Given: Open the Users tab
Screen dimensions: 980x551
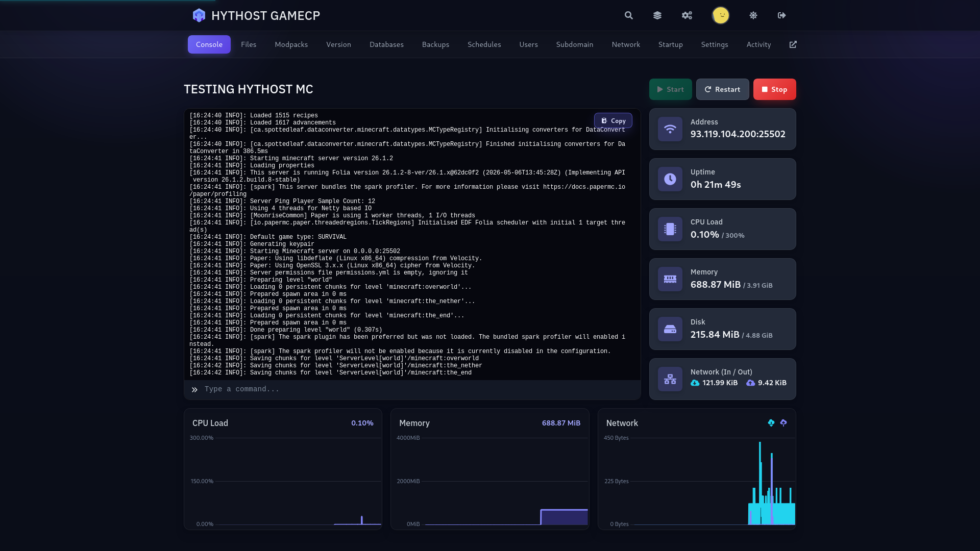Looking at the screenshot, I should (529, 44).
